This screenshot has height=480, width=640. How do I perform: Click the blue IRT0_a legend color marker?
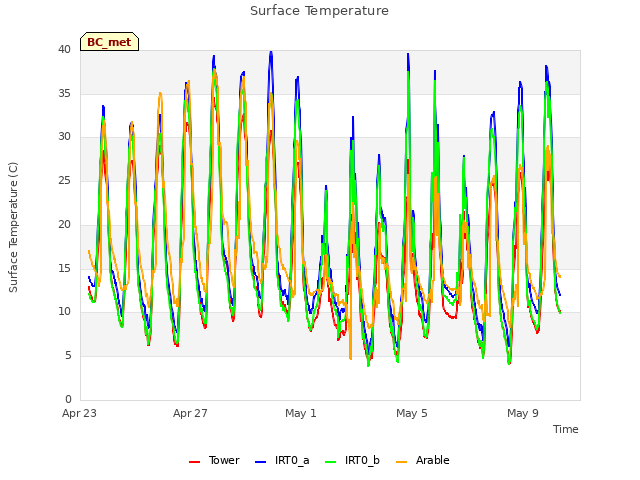(x=260, y=462)
